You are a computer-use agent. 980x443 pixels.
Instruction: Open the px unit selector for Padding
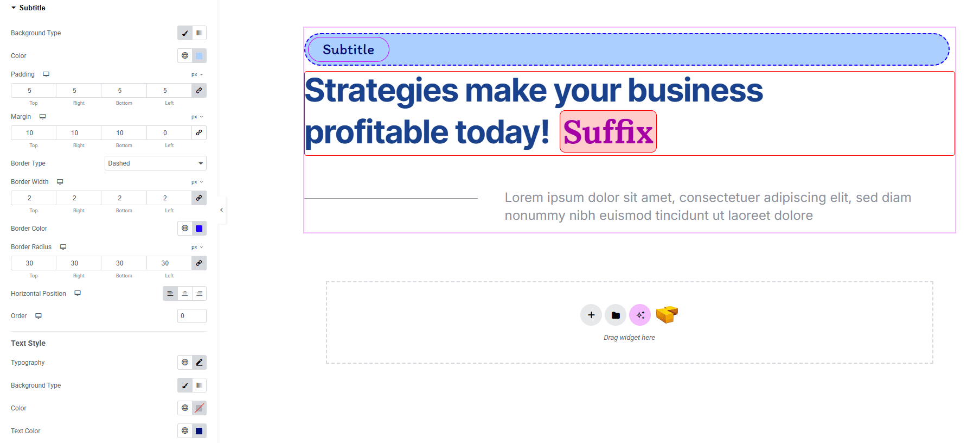pos(197,74)
